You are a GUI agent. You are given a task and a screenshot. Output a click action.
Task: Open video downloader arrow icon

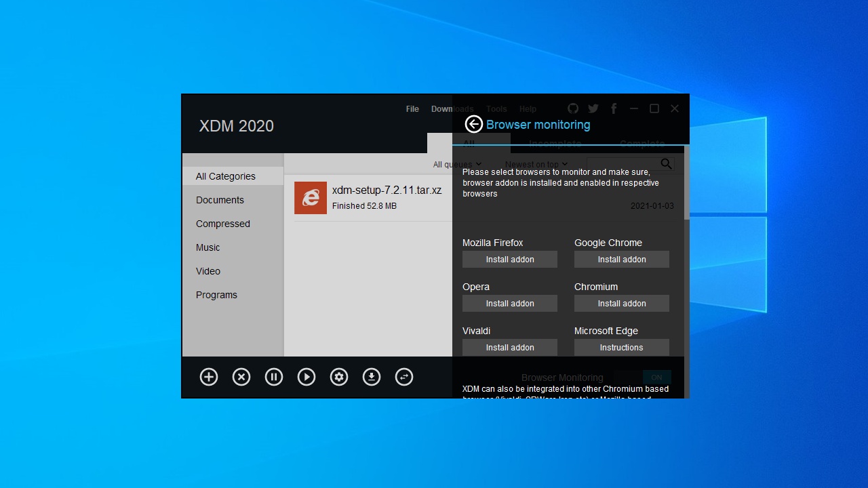coord(372,378)
